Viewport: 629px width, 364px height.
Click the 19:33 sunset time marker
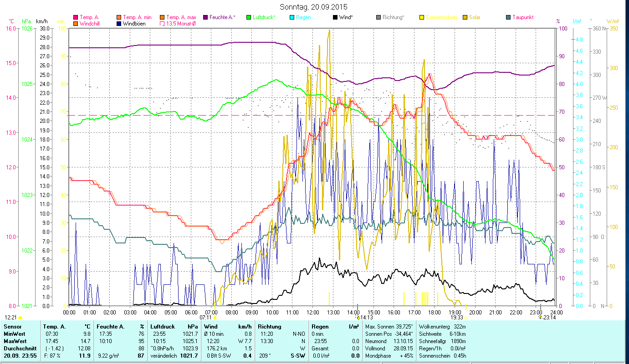456,318
